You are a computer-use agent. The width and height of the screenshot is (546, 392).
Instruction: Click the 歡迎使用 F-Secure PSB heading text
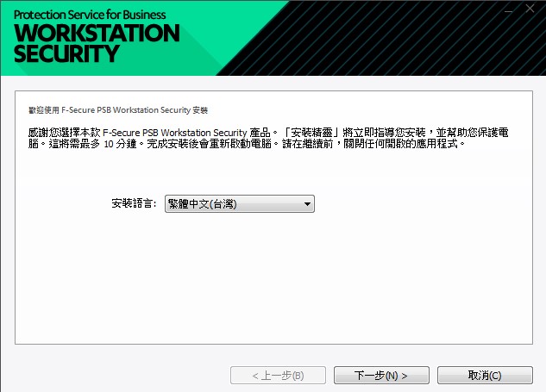(x=118, y=110)
